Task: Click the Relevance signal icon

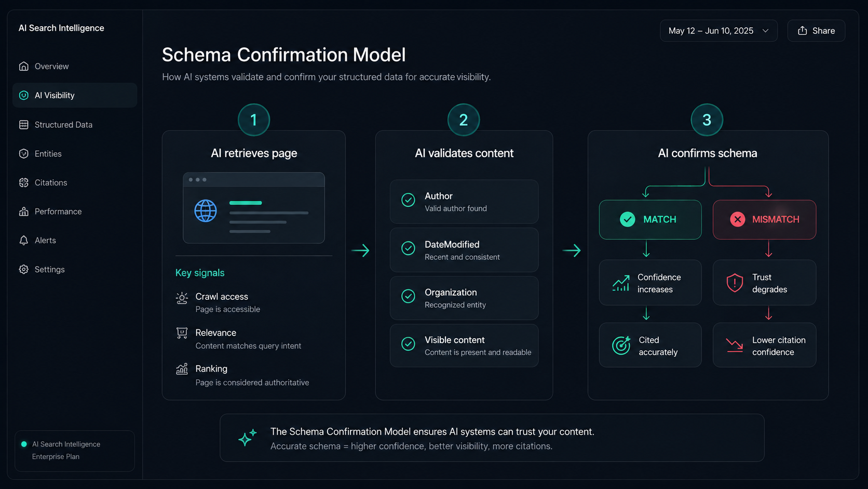Action: [x=182, y=333]
